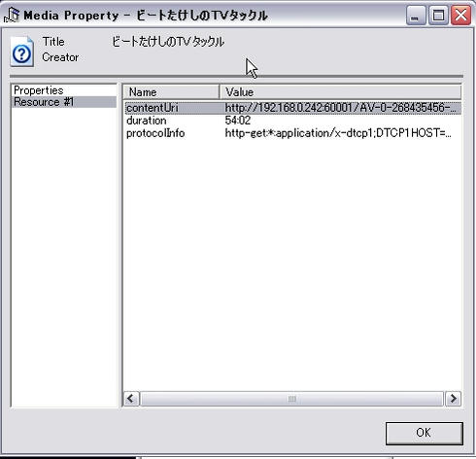Click the Creator label
The width and height of the screenshot is (476, 459).
[x=60, y=57]
